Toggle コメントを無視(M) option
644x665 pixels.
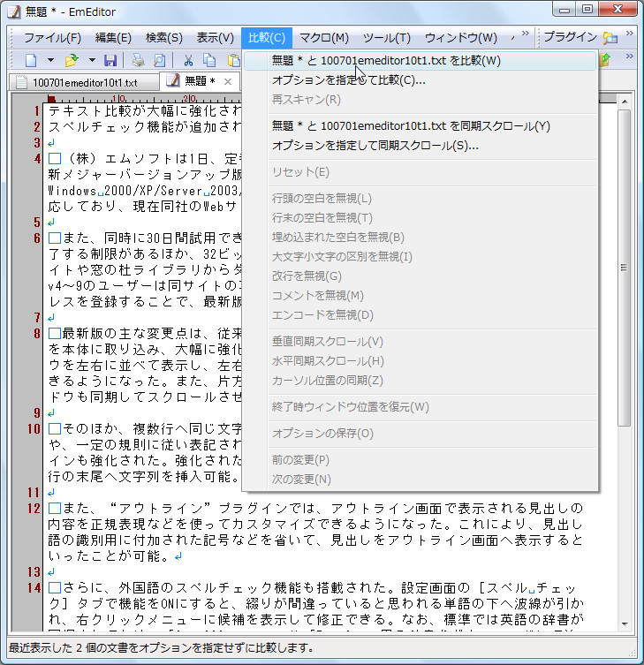tap(420, 296)
